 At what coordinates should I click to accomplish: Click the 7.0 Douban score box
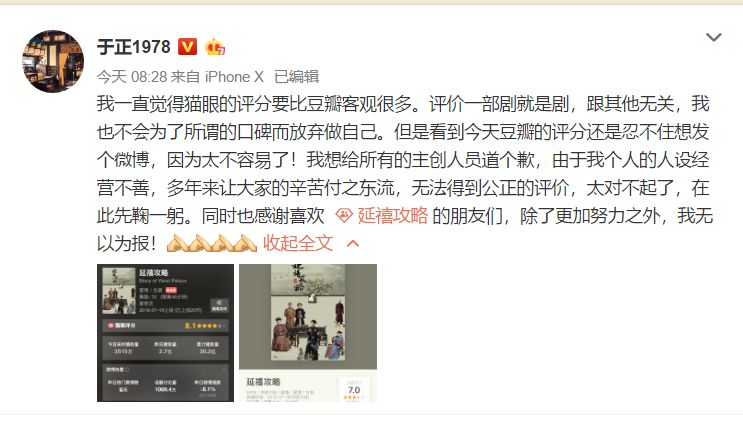point(354,389)
